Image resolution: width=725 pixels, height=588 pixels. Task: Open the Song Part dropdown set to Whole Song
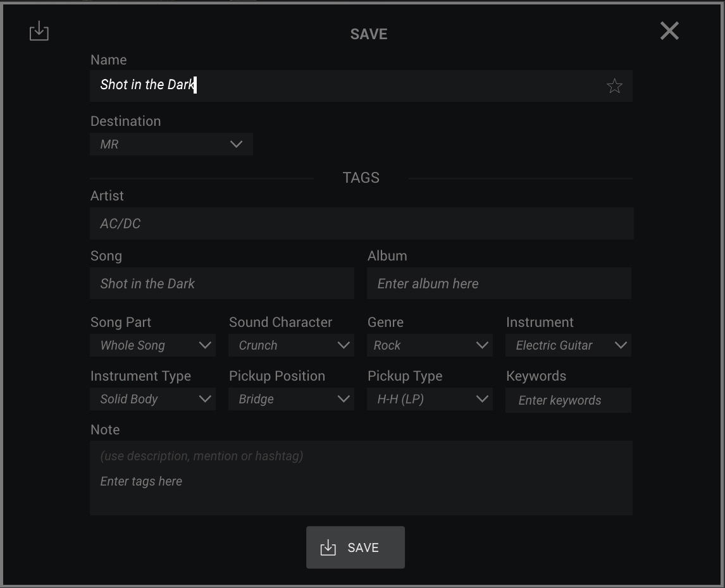click(152, 345)
